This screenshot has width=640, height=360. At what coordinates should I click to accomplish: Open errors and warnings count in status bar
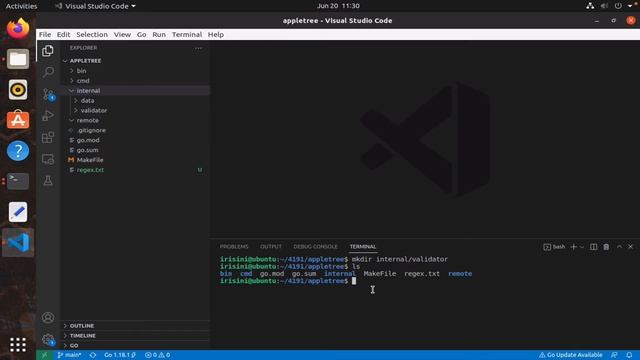pyautogui.click(x=157, y=355)
